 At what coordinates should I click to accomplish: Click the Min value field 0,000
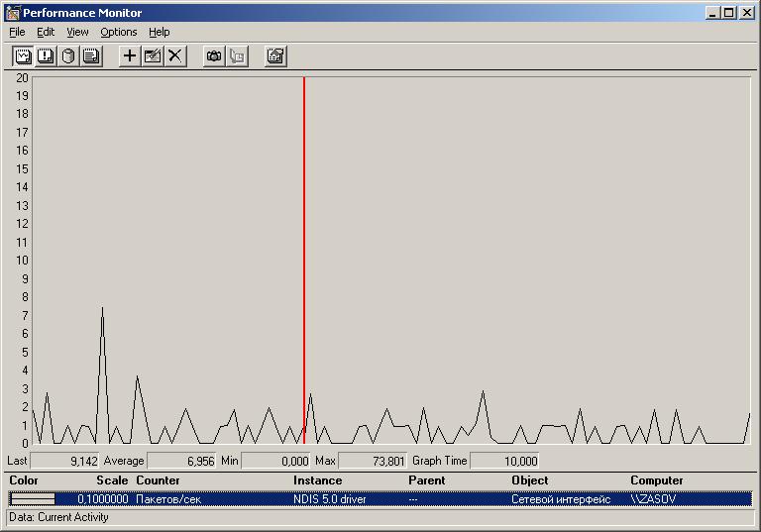275,461
